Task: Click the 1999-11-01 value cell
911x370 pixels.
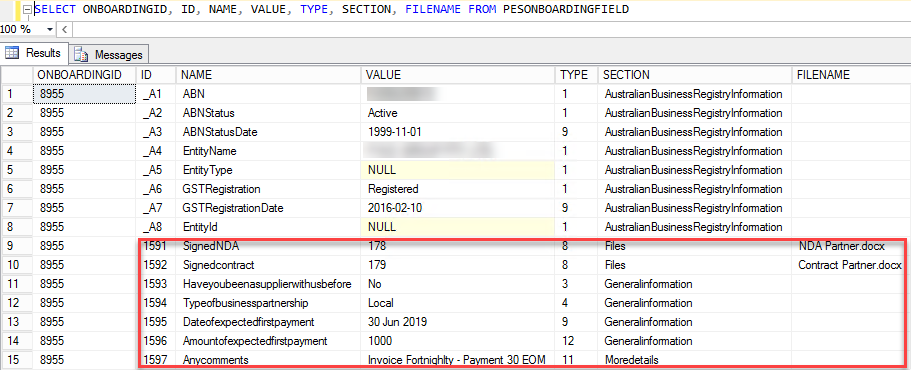Action: [458, 132]
